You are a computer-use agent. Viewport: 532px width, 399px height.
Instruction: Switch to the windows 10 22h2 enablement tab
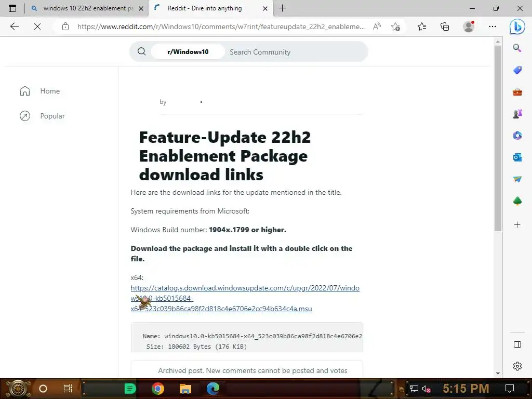(87, 8)
